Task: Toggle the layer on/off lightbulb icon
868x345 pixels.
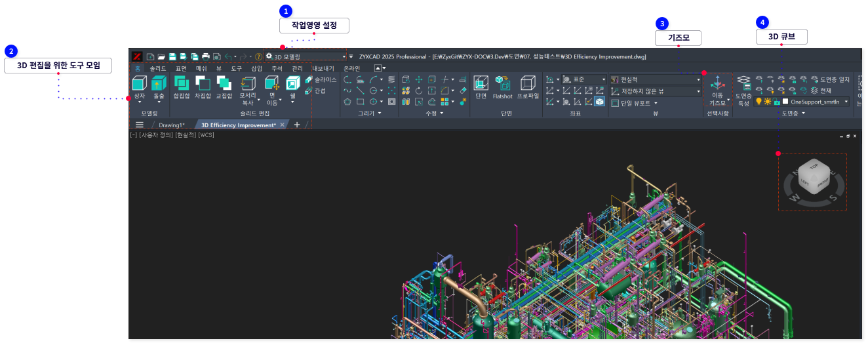Action: (x=759, y=102)
